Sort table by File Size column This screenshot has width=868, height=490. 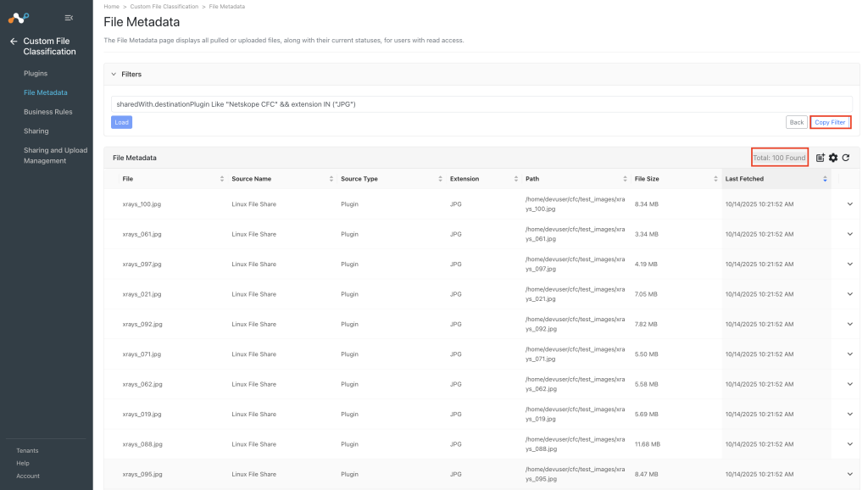715,179
